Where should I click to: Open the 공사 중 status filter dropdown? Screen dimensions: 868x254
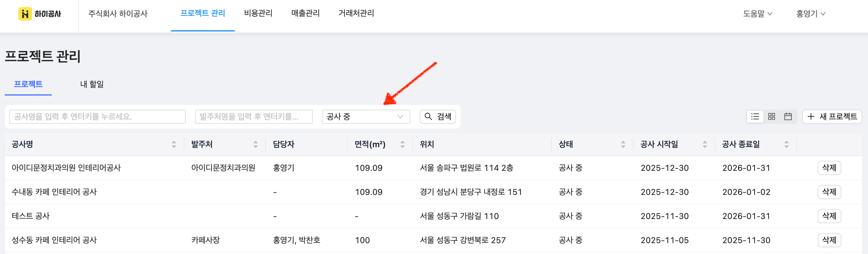(366, 117)
